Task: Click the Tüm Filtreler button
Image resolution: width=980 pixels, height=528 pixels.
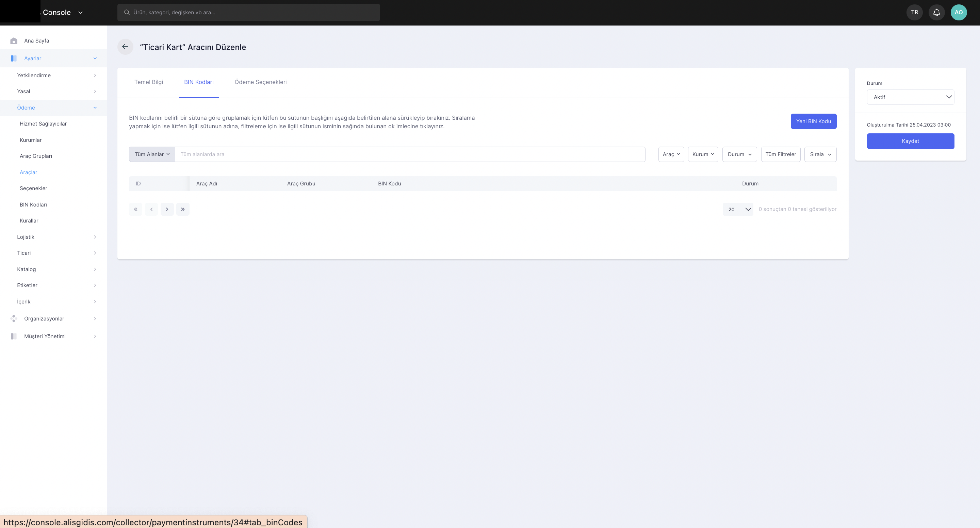Action: coord(781,154)
